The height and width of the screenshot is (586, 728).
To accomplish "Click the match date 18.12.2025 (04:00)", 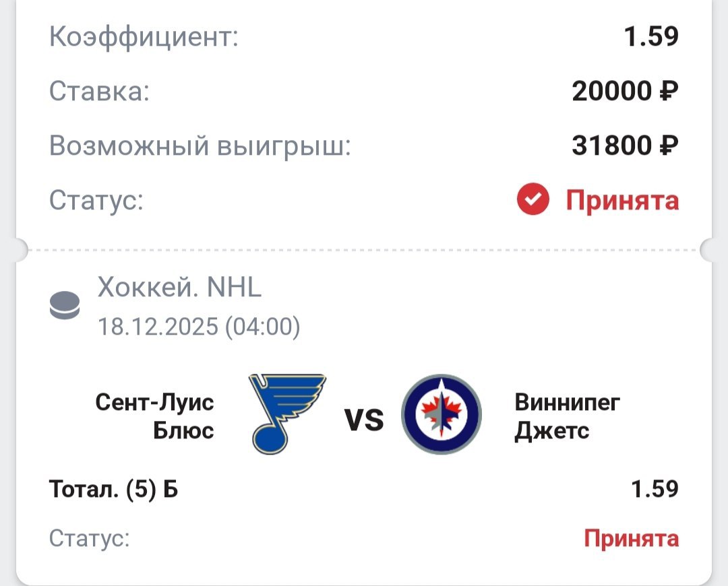I will [199, 327].
